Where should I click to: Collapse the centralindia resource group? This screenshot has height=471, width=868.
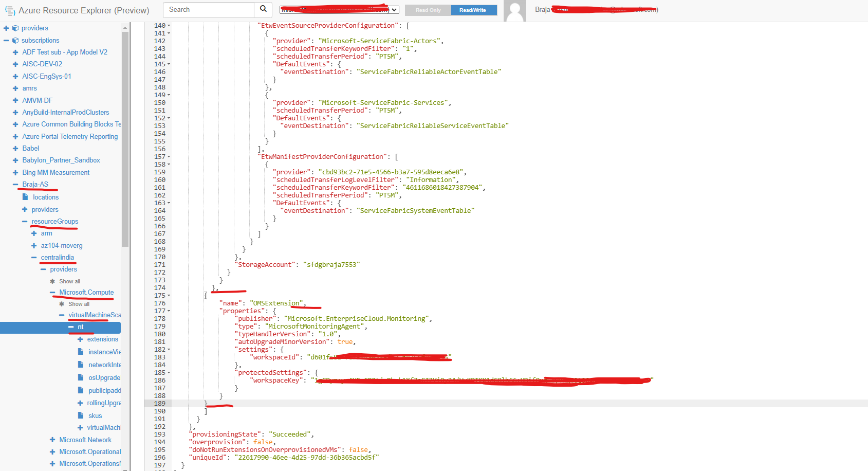pos(34,258)
